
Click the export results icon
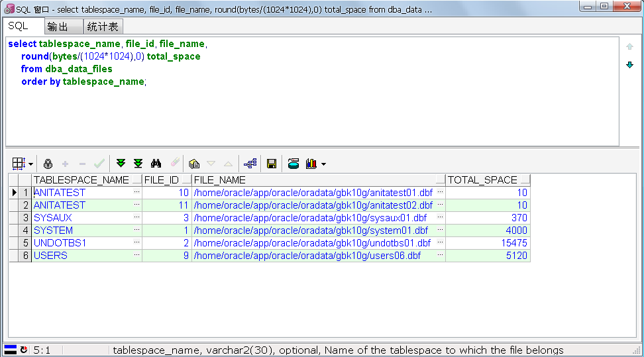tap(194, 164)
